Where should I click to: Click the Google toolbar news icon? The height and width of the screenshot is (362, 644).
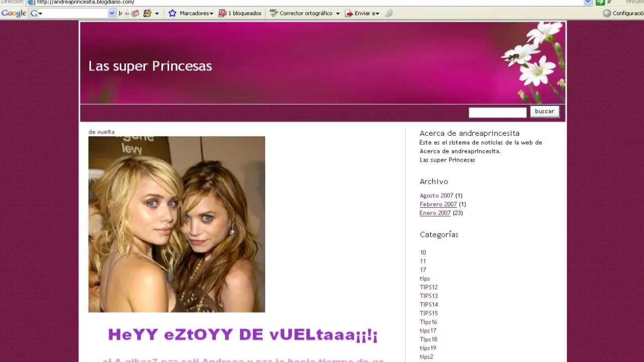point(135,14)
